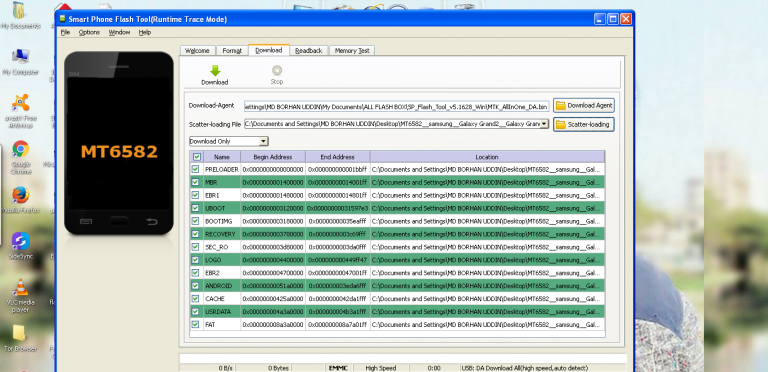Image resolution: width=768 pixels, height=372 pixels.
Task: Switch to the Memory Test tab
Action: pos(352,50)
